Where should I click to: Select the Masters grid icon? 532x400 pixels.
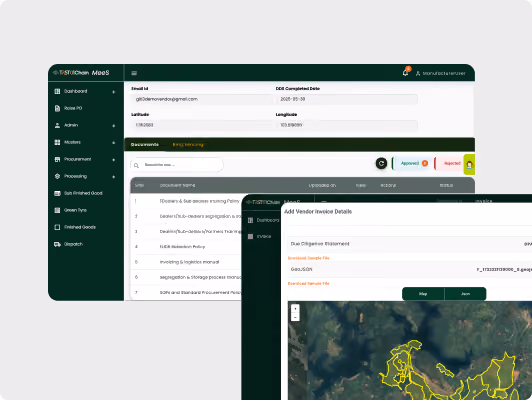(x=57, y=142)
